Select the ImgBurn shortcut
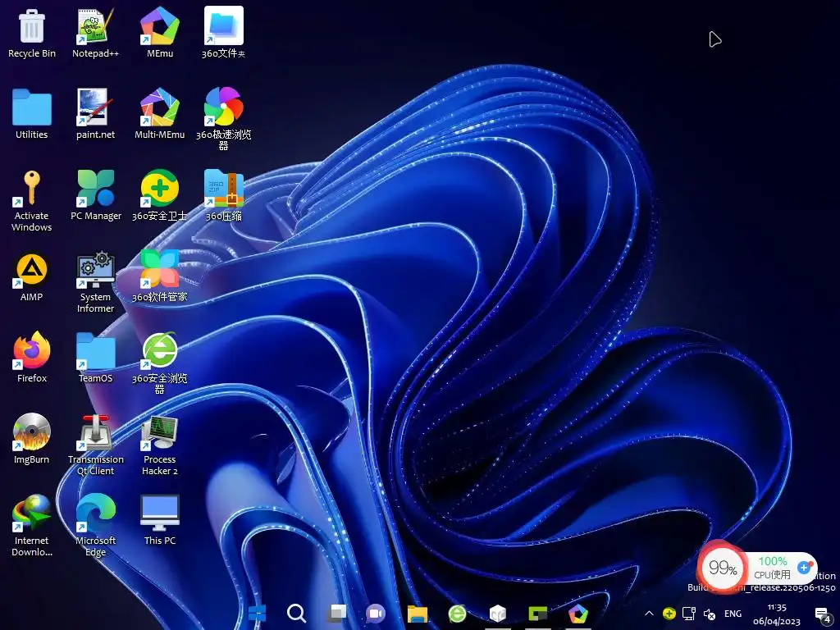 (x=32, y=439)
